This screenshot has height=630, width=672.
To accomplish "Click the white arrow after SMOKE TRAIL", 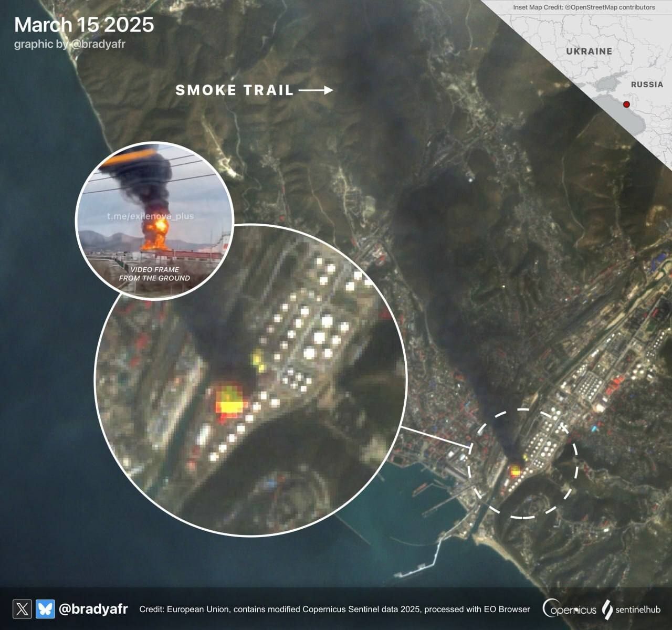I will pyautogui.click(x=316, y=90).
